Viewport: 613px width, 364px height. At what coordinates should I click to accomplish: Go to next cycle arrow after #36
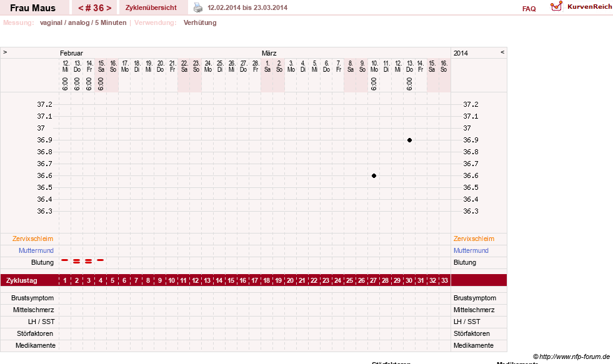pos(109,8)
